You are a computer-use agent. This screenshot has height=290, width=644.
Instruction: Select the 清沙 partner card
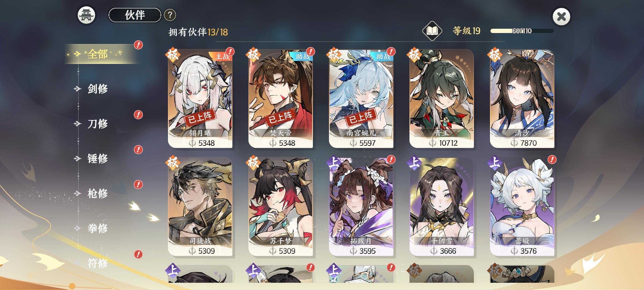[x=522, y=99]
